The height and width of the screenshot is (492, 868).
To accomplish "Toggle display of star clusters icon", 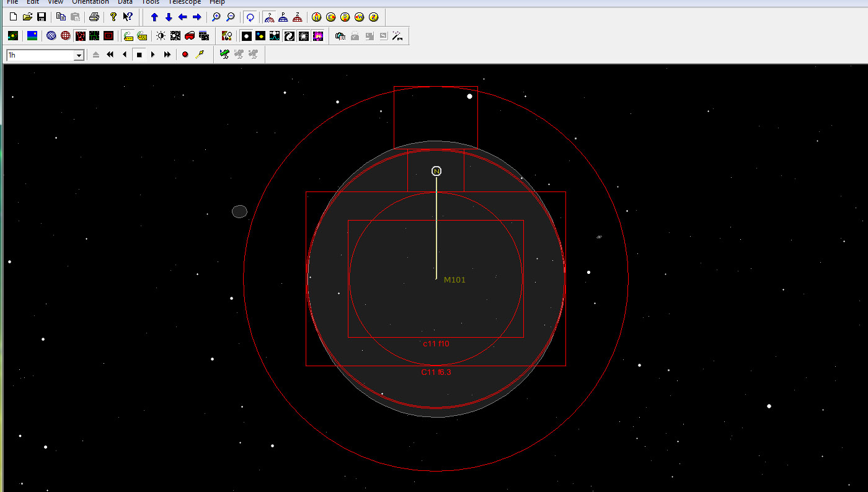I will pyautogui.click(x=303, y=36).
